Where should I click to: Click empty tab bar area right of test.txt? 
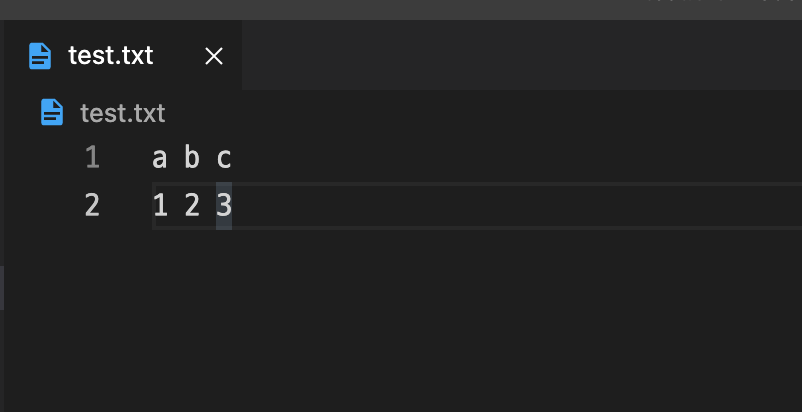(x=520, y=56)
